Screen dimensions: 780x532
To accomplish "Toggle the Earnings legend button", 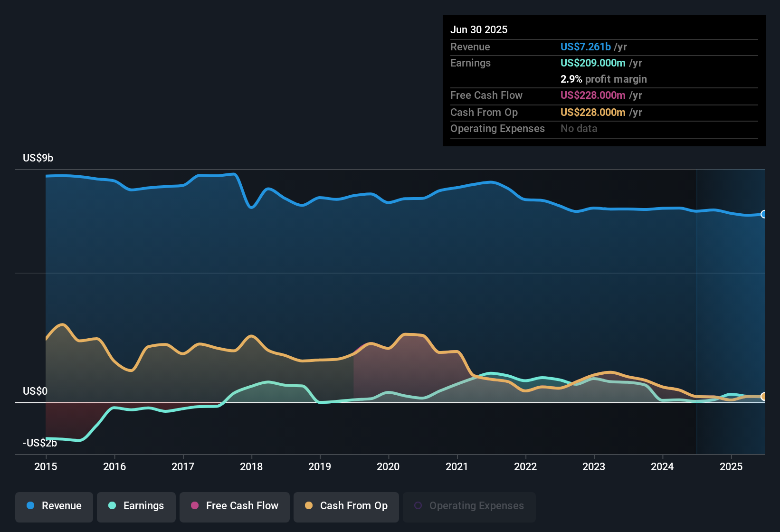I will pyautogui.click(x=136, y=506).
